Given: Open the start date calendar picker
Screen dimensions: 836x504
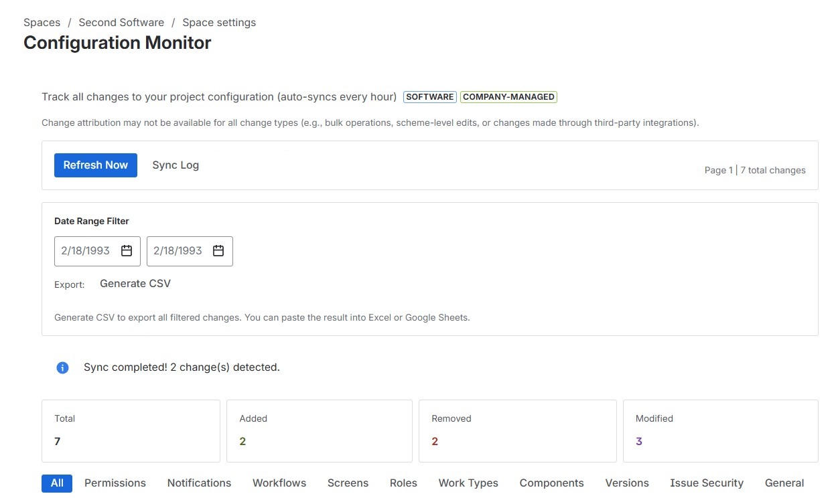Looking at the screenshot, I should (126, 250).
